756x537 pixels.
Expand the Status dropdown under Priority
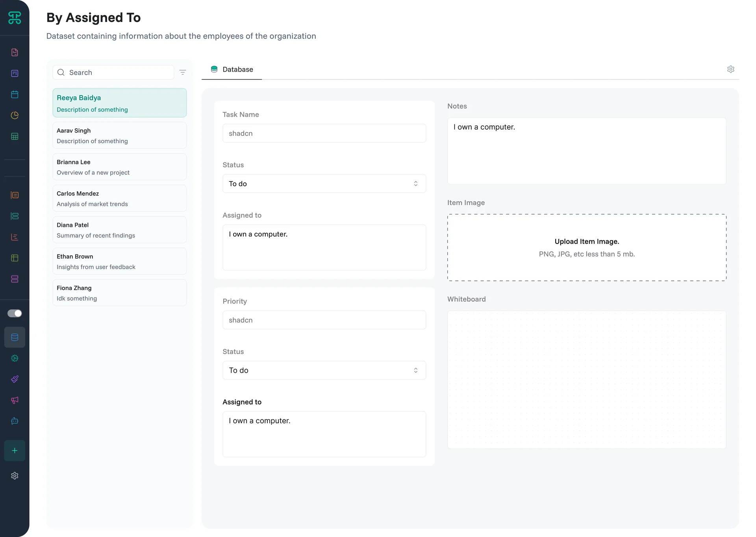(324, 370)
